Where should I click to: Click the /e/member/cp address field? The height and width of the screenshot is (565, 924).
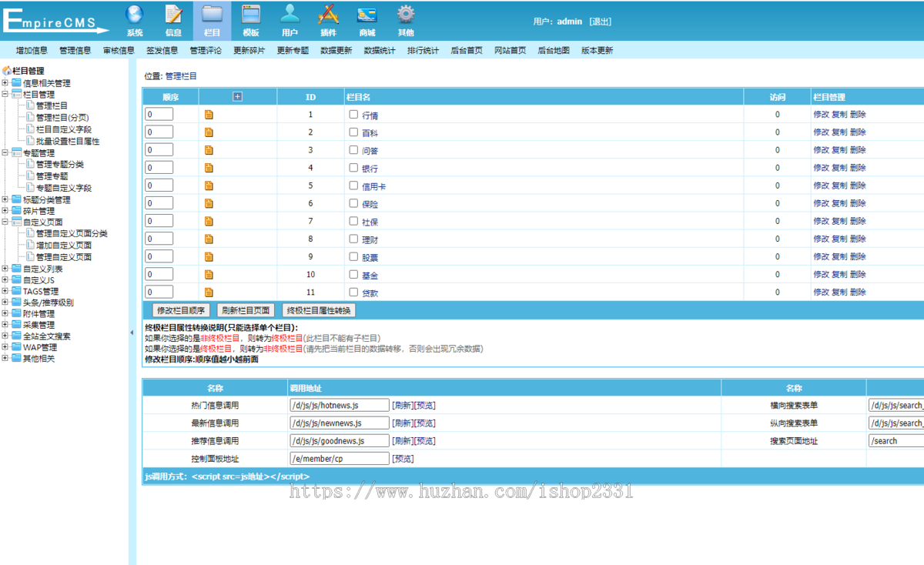click(x=340, y=458)
